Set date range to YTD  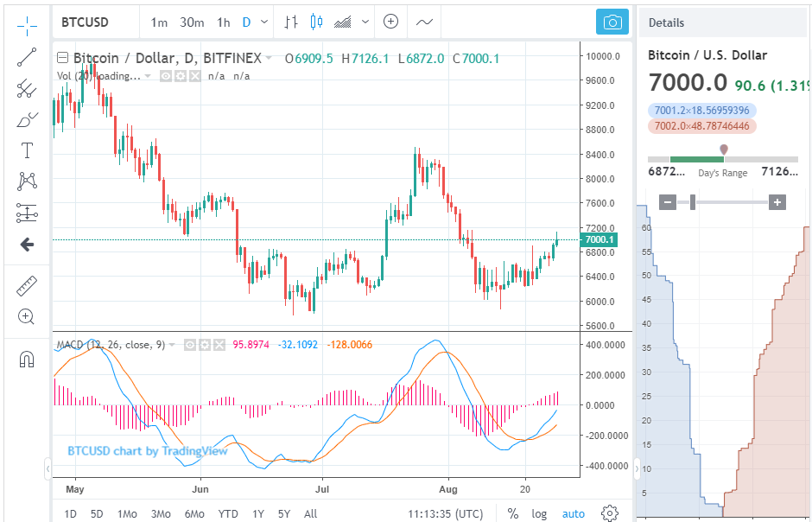tap(228, 513)
